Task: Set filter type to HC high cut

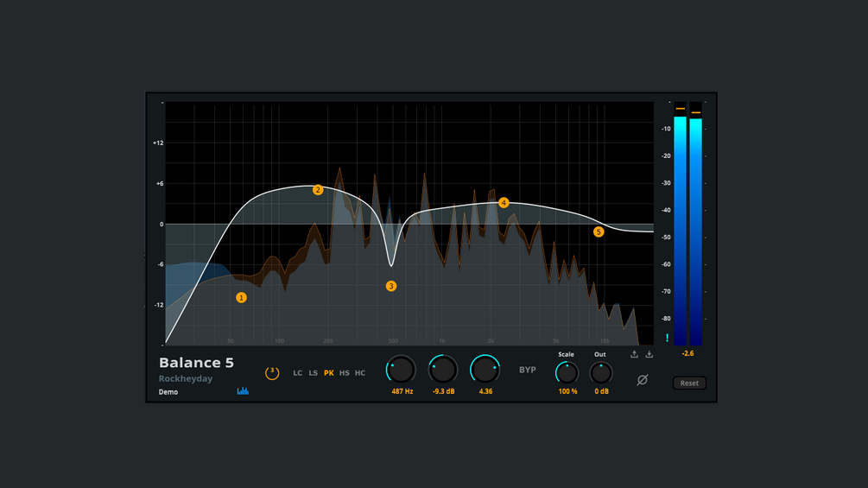Action: click(360, 373)
